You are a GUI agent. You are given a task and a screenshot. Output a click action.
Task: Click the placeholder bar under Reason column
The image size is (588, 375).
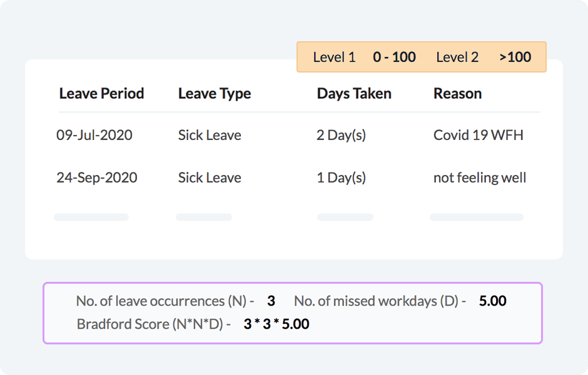476,217
